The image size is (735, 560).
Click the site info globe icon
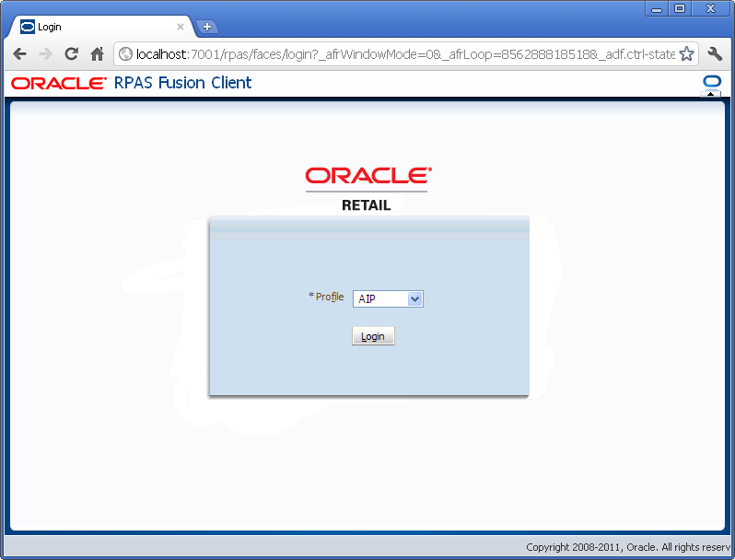tap(125, 54)
